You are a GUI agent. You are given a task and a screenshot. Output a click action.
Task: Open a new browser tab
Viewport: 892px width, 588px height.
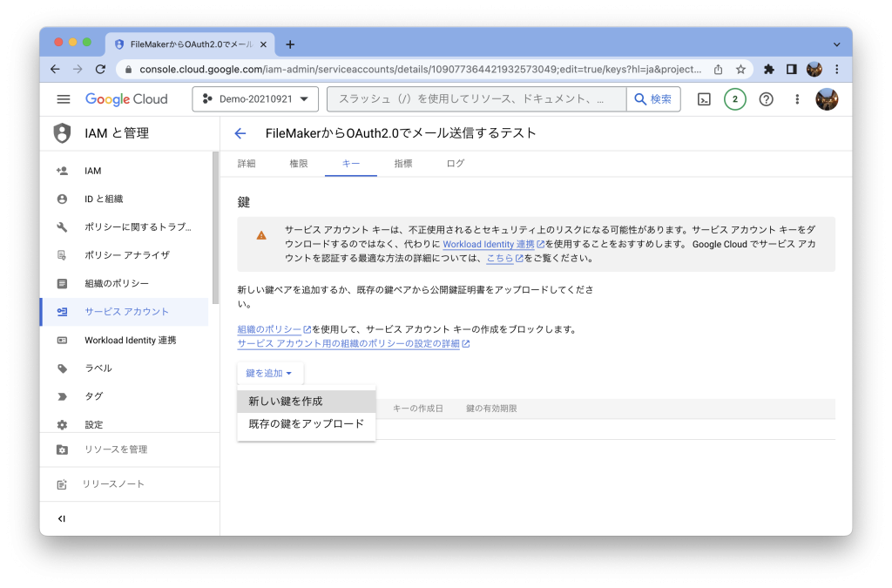coord(290,44)
